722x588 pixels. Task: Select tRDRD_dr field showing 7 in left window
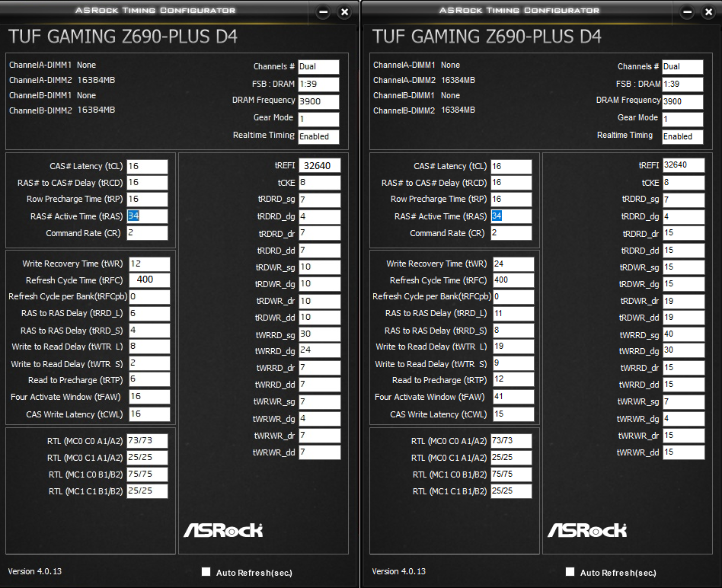[320, 234]
